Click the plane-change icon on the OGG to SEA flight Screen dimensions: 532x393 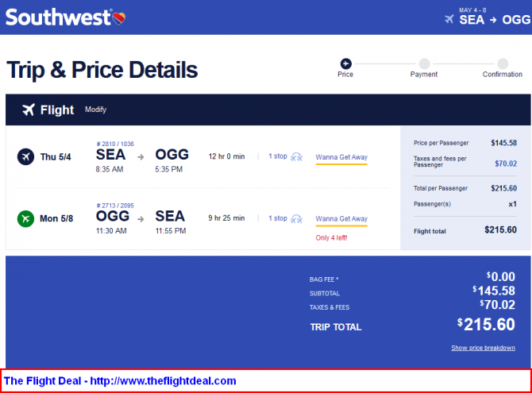click(x=296, y=218)
